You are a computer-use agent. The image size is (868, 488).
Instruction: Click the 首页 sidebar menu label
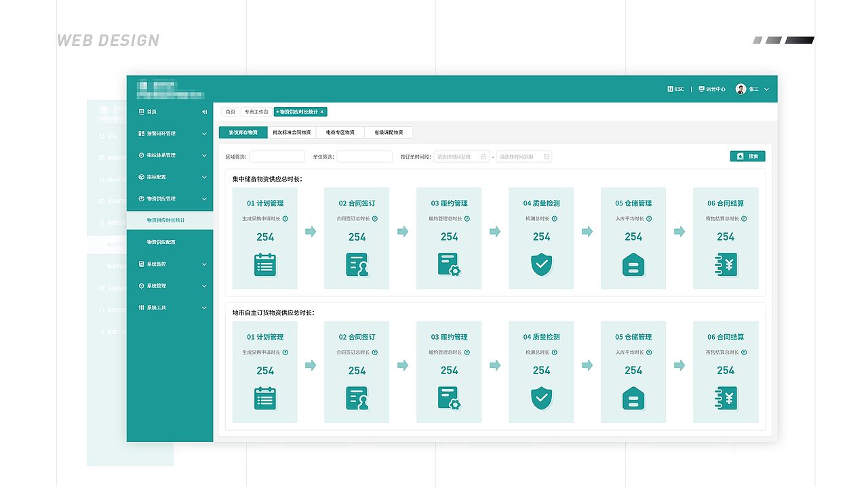click(152, 112)
